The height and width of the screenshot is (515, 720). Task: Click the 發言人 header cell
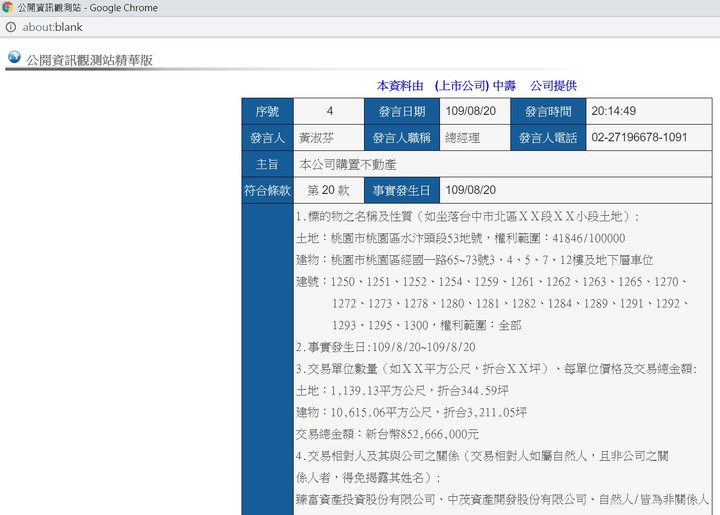pyautogui.click(x=268, y=138)
